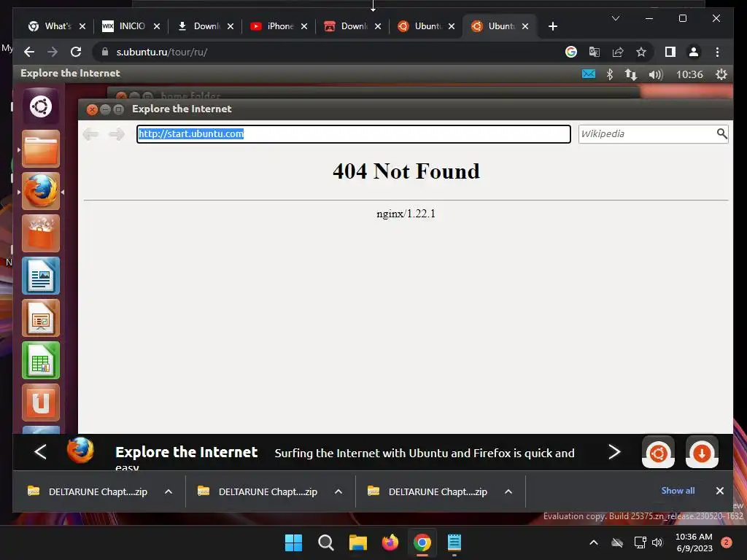This screenshot has height=560, width=747.
Task: Close the Explore the Internet window
Action: (92, 109)
